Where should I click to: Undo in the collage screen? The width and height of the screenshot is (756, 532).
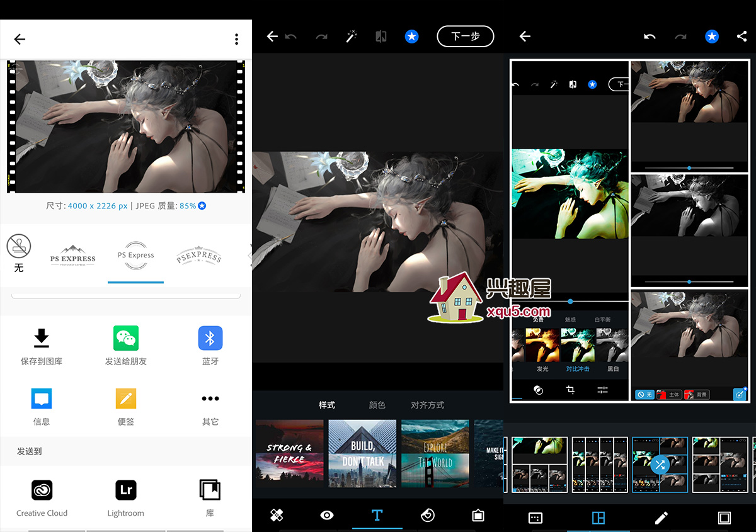(x=650, y=37)
